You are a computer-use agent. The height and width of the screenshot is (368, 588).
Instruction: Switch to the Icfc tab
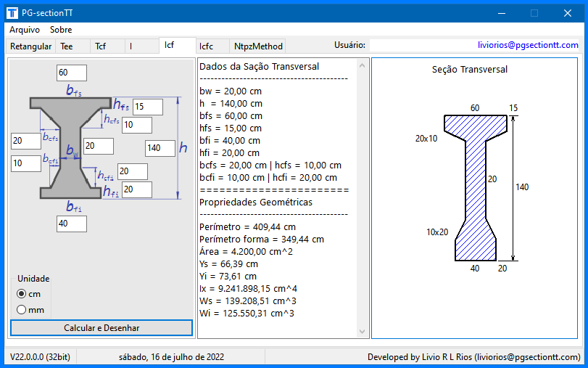tap(212, 46)
